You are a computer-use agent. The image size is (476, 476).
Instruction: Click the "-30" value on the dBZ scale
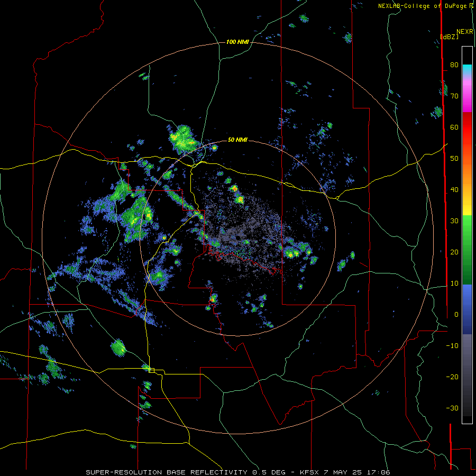pyautogui.click(x=452, y=408)
